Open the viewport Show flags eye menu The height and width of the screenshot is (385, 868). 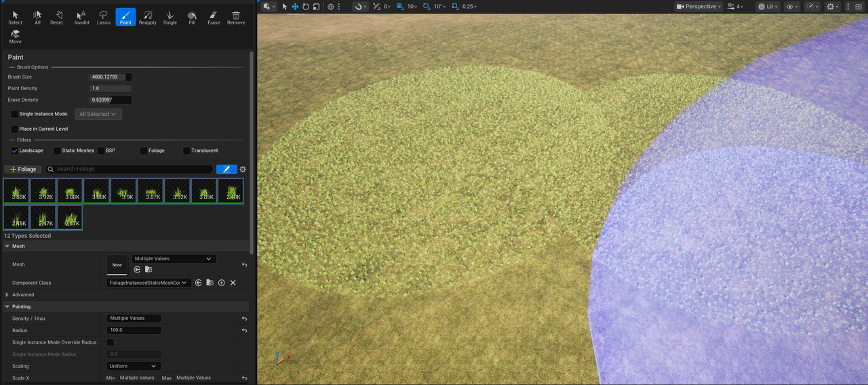[x=792, y=6]
